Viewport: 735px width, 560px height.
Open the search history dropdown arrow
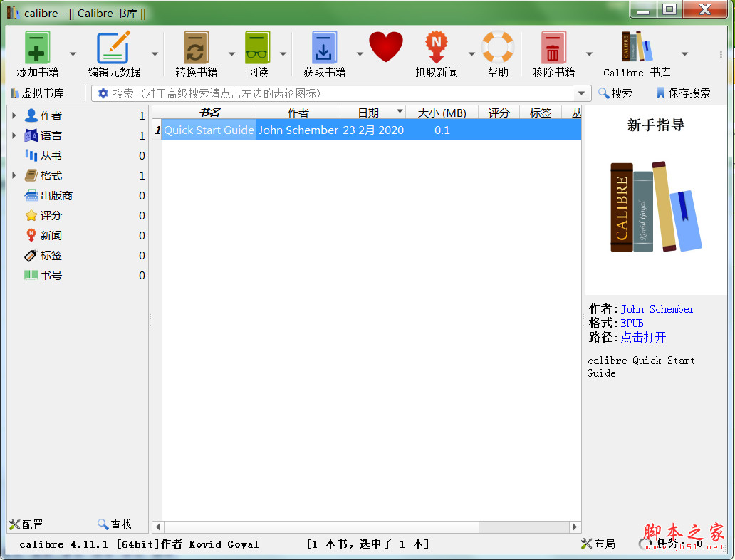pos(581,93)
